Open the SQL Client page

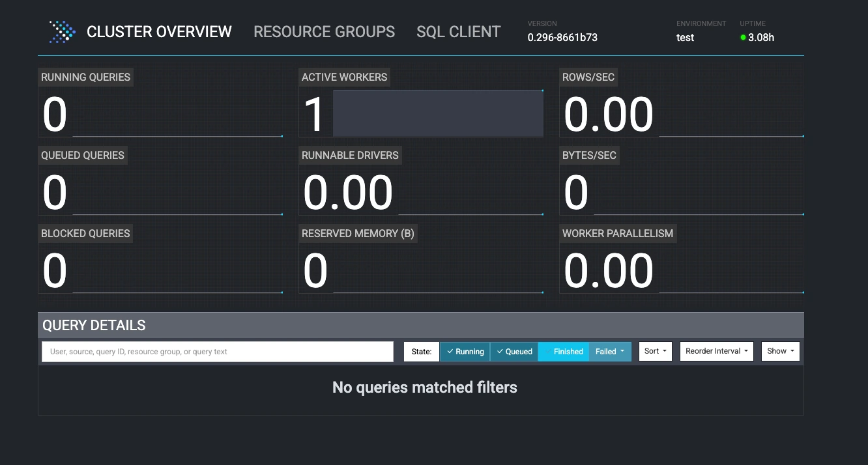(458, 32)
